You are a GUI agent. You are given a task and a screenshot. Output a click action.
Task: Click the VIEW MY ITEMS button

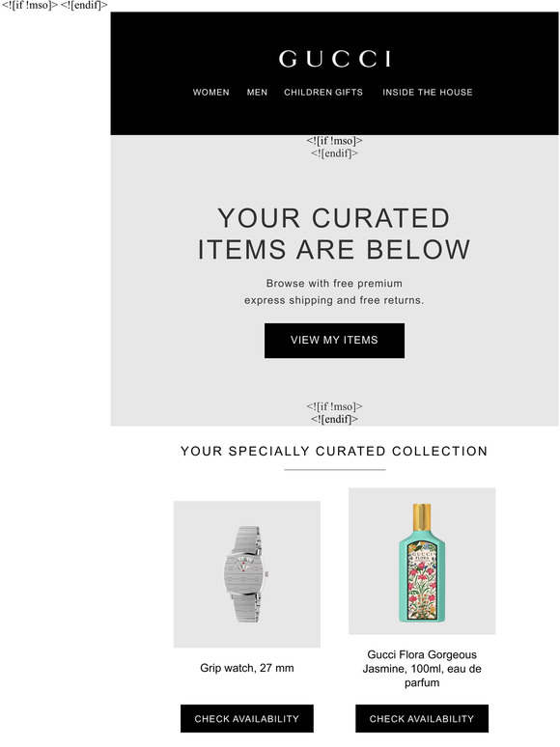point(335,341)
